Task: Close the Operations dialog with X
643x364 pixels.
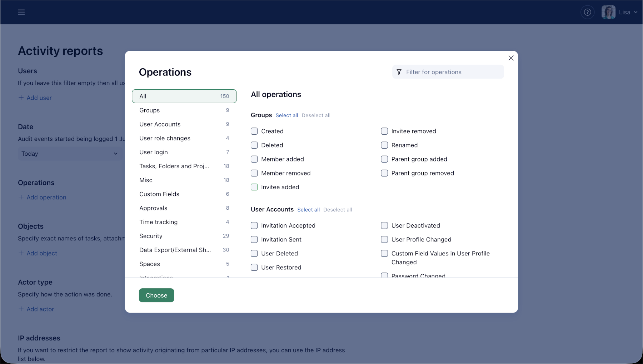Action: [511, 58]
